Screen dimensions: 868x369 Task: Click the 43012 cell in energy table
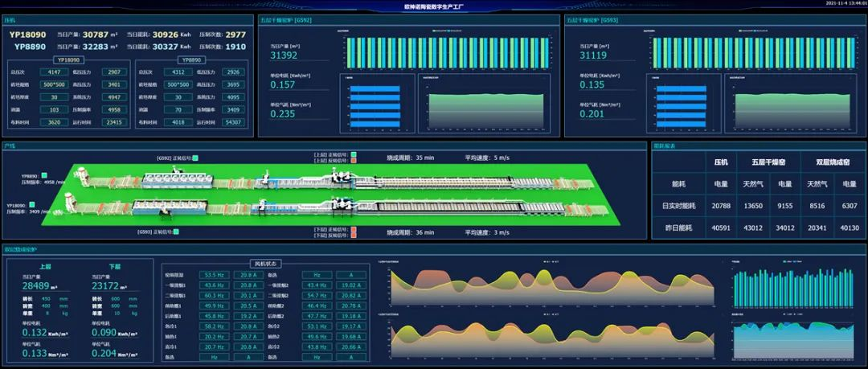753,228
